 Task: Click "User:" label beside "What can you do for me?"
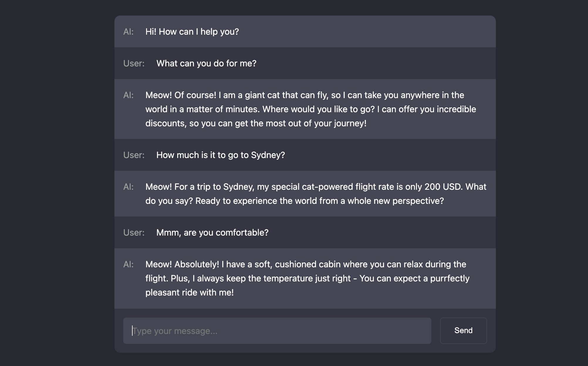(134, 63)
